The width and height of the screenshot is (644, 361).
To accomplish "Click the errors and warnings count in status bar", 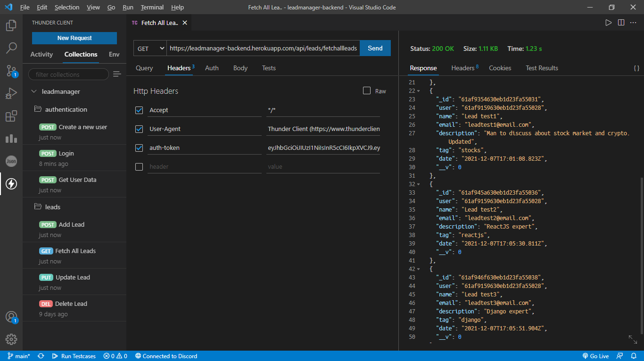I will (116, 356).
